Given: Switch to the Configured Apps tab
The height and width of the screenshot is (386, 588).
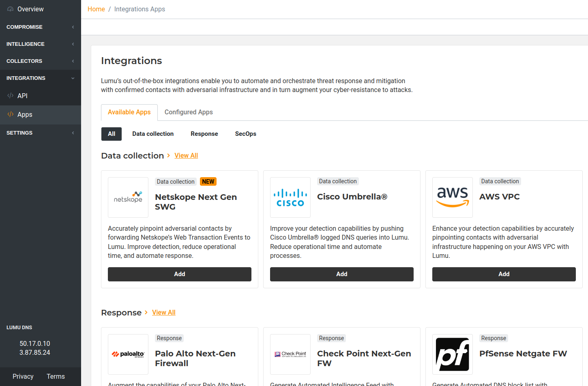Looking at the screenshot, I should tap(189, 112).
